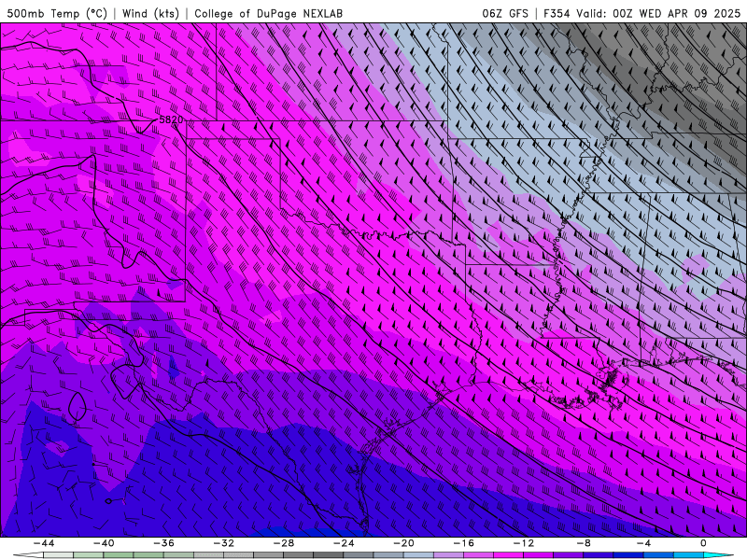Click the "-32" color scale label
747x560 pixels.
coord(224,543)
